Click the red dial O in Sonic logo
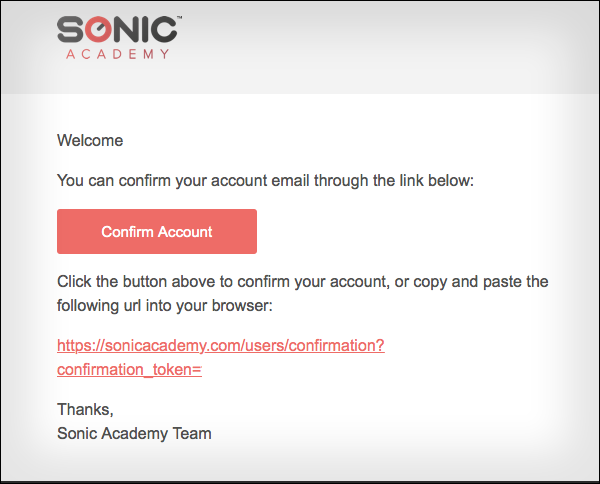Screen dimensions: 600x484 99,29
